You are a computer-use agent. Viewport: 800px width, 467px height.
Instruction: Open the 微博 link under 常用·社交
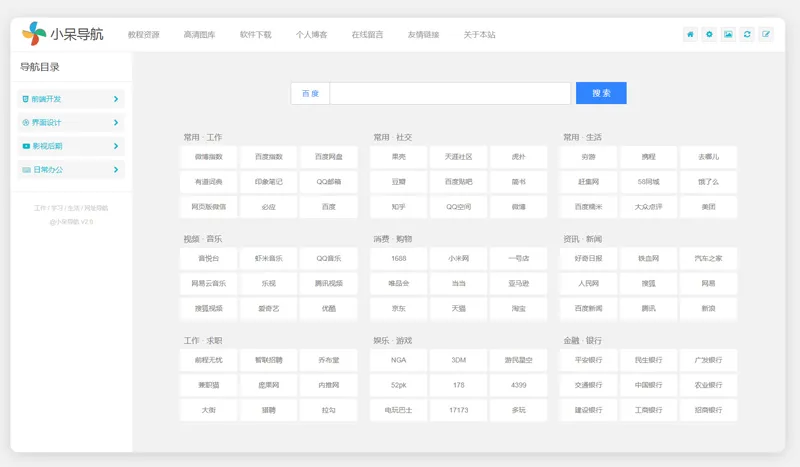coord(518,207)
